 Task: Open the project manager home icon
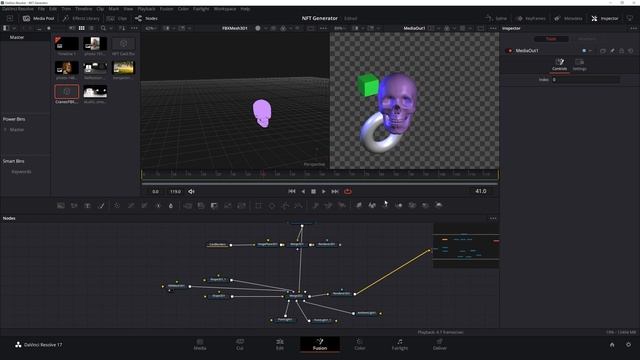click(612, 345)
